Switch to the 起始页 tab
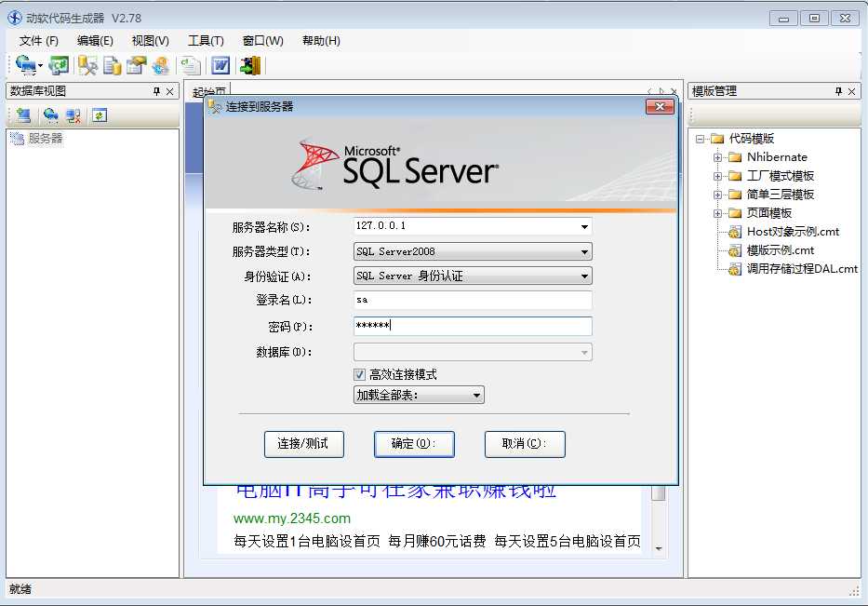Screen dimensions: 868x606 click(208, 91)
